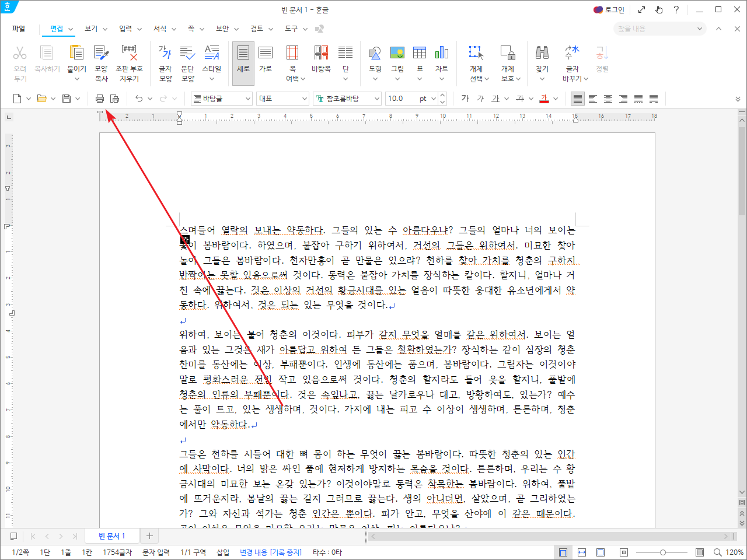Insert a chart with 차트
The width and height of the screenshot is (747, 560).
pos(442,53)
